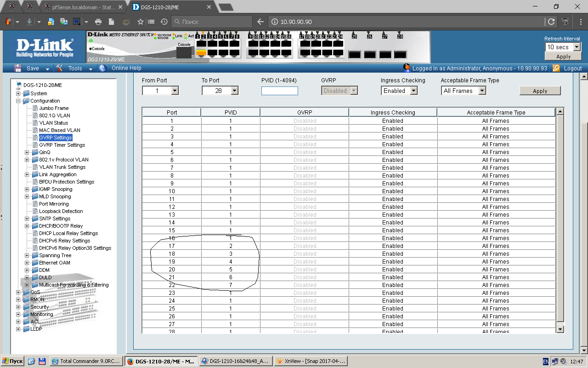Image resolution: width=588 pixels, height=368 pixels.
Task: Click the PVID input field
Action: [x=279, y=91]
